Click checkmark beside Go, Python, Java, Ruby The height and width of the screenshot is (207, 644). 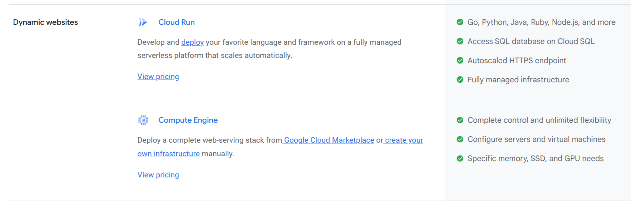coord(460,22)
